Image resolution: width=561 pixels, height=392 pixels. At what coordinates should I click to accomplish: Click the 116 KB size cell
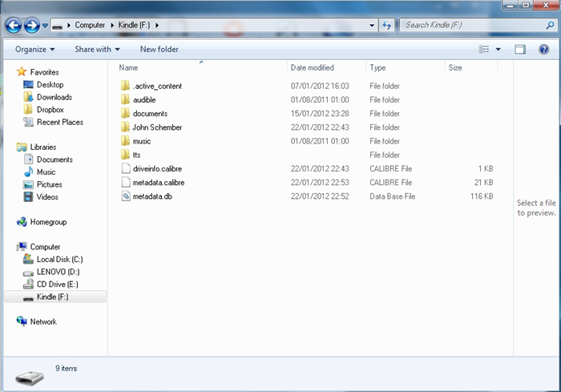point(482,196)
